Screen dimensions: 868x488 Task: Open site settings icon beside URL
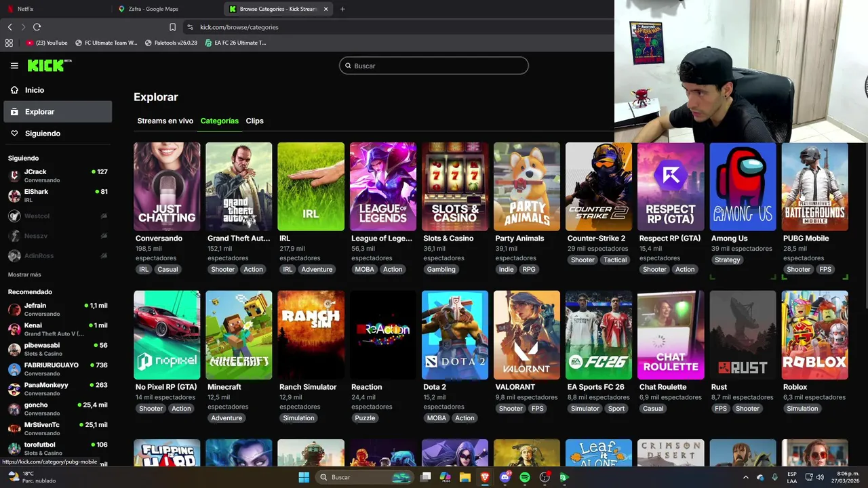[190, 27]
